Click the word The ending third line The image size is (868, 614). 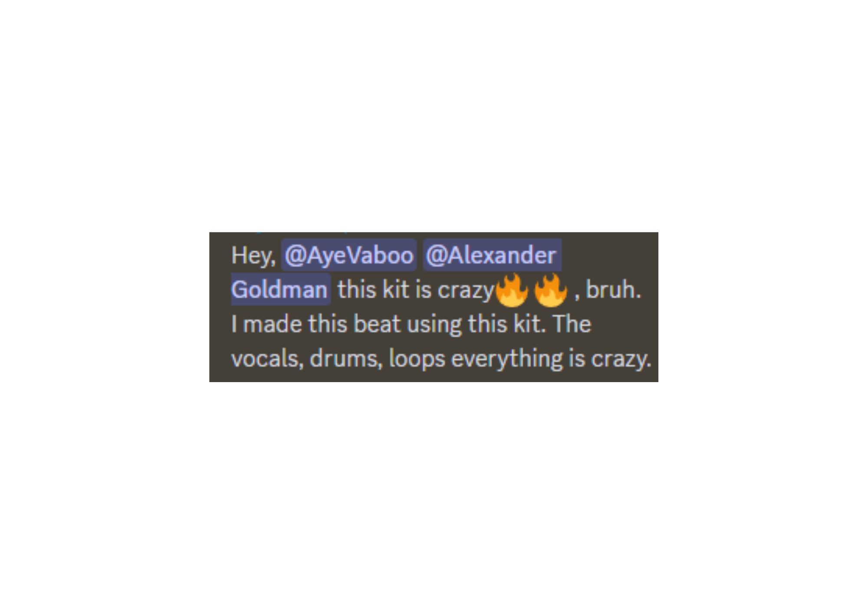coord(572,324)
